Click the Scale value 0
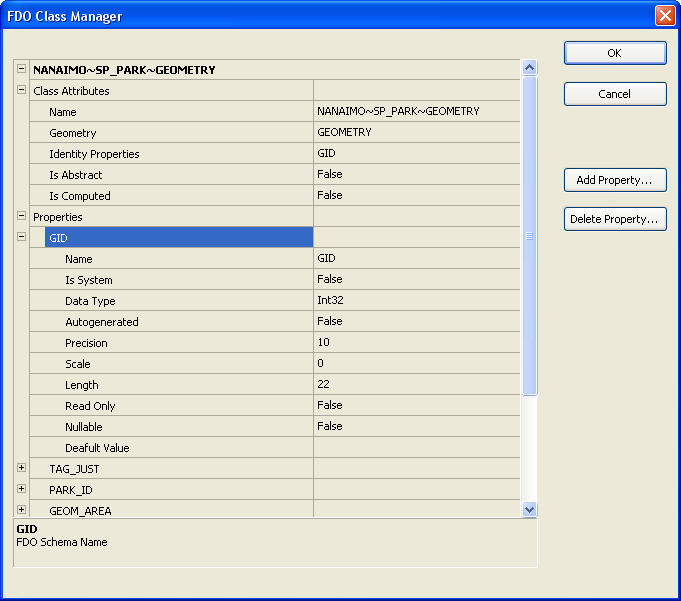 pos(321,363)
